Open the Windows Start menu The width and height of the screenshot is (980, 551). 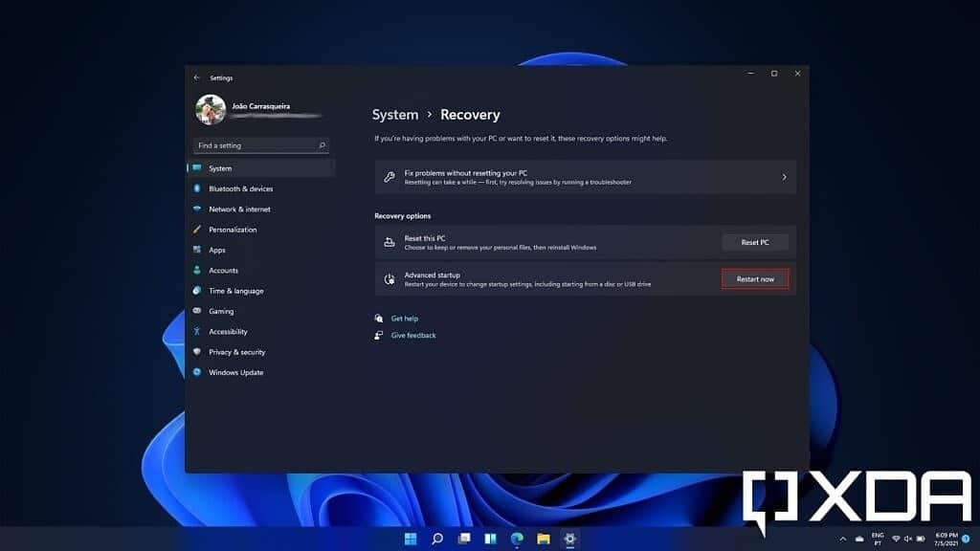point(411,539)
